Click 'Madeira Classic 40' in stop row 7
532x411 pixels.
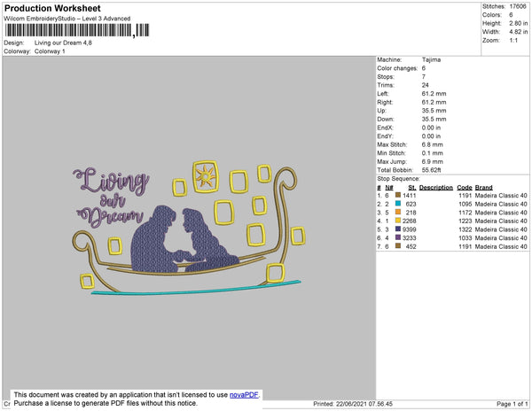coord(501,246)
